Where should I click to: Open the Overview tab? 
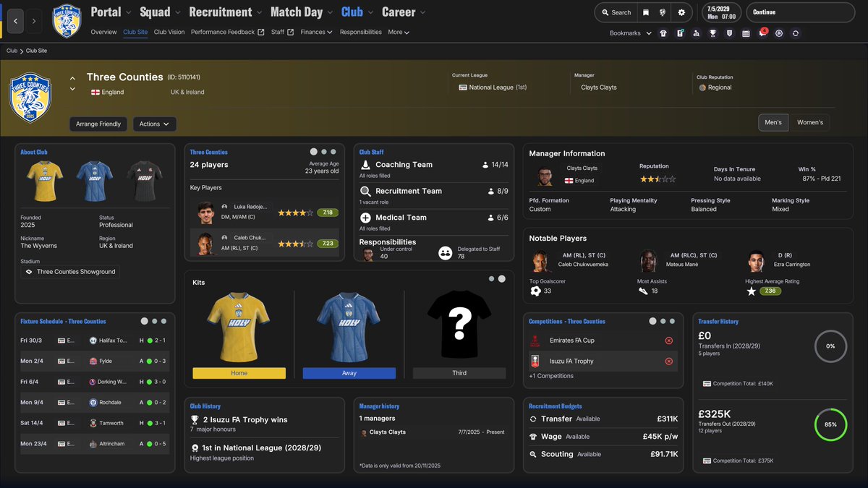coord(103,32)
